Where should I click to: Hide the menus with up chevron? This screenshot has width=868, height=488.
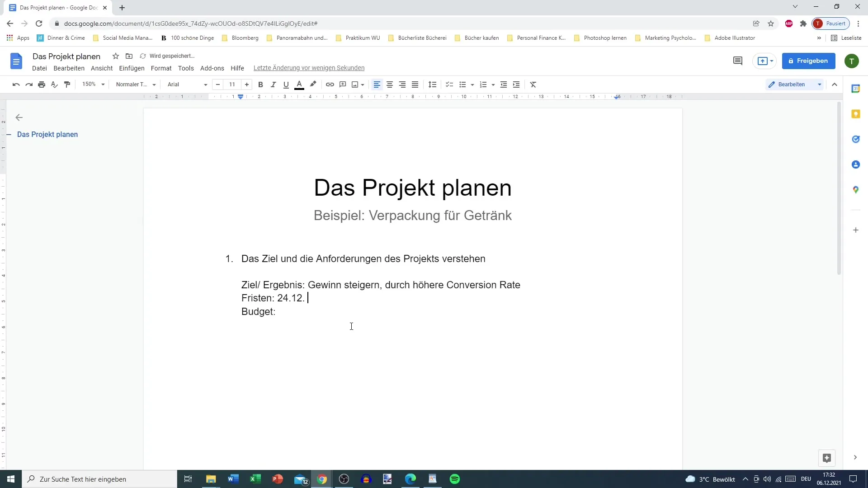pos(835,84)
